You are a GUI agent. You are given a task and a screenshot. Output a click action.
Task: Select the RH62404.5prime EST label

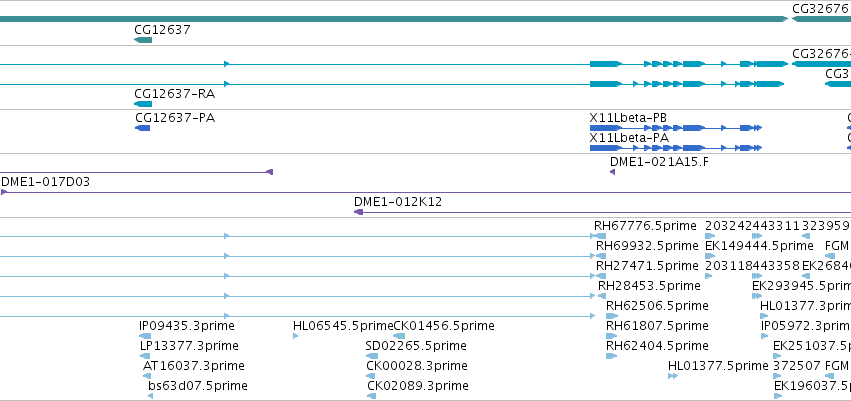point(657,346)
